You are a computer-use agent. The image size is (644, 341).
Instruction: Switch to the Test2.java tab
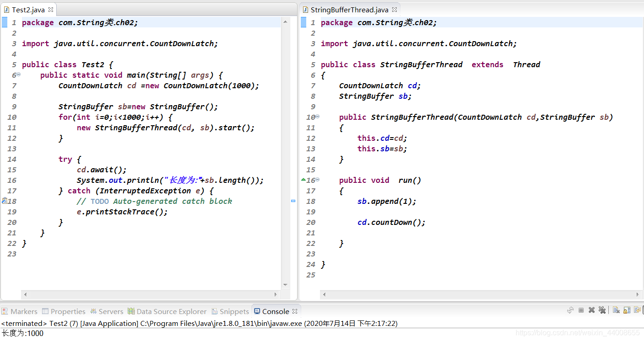pyautogui.click(x=28, y=10)
